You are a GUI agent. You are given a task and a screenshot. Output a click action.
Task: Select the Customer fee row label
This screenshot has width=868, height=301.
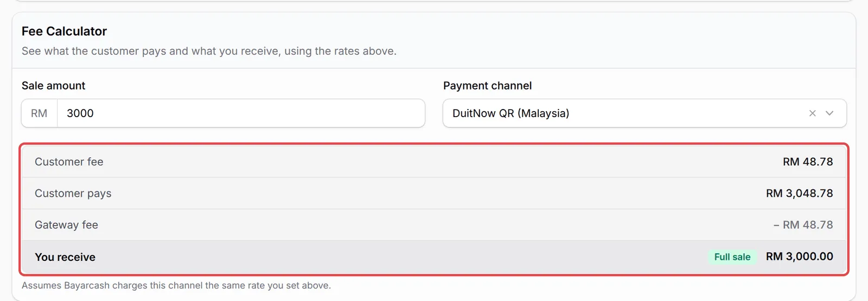[69, 162]
